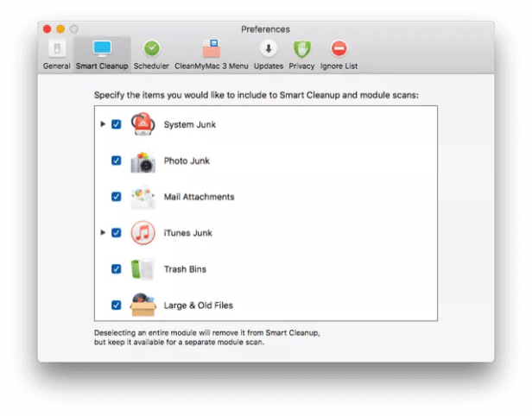Screen dimensions: 532x416
Task: Uncheck the System Junk checkbox
Action: point(117,124)
